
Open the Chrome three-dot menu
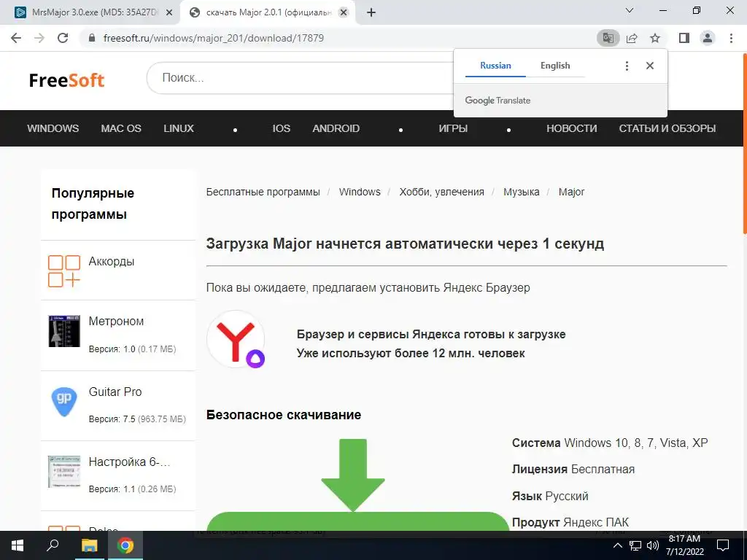tap(731, 38)
